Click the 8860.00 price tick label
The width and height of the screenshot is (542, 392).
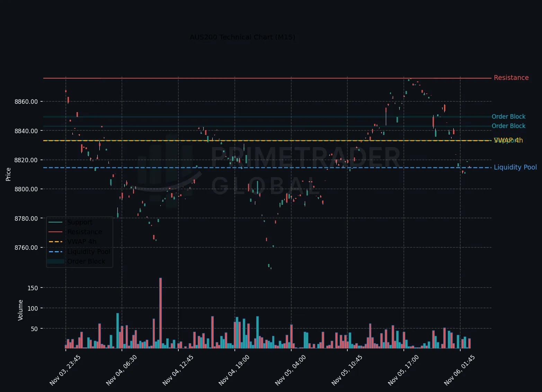[26, 102]
